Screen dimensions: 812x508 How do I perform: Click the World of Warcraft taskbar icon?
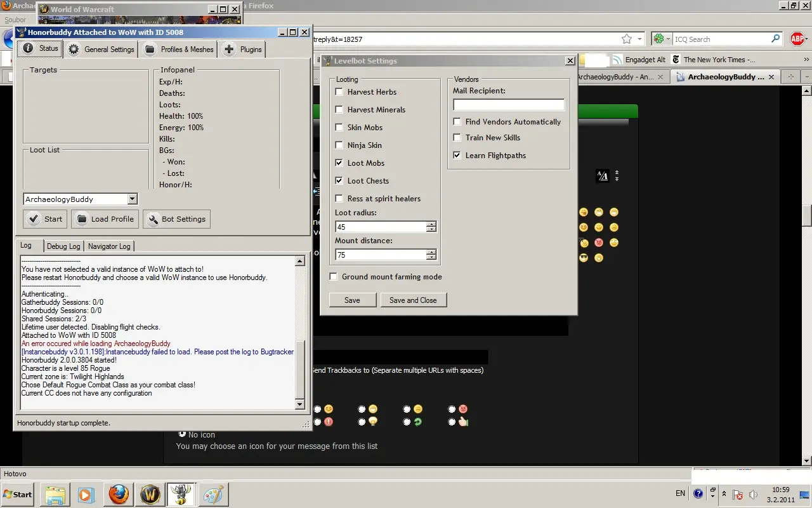[150, 494]
